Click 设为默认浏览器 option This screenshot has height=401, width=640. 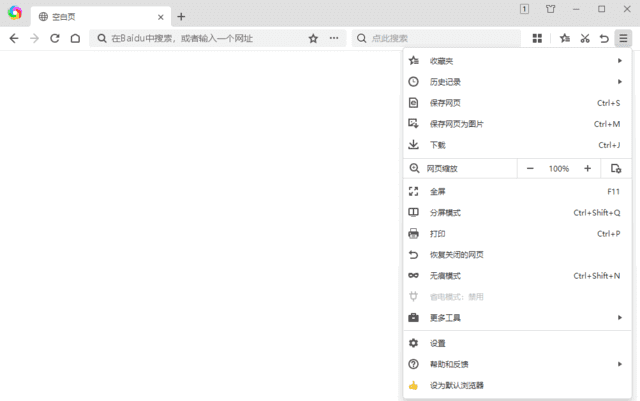coord(457,385)
